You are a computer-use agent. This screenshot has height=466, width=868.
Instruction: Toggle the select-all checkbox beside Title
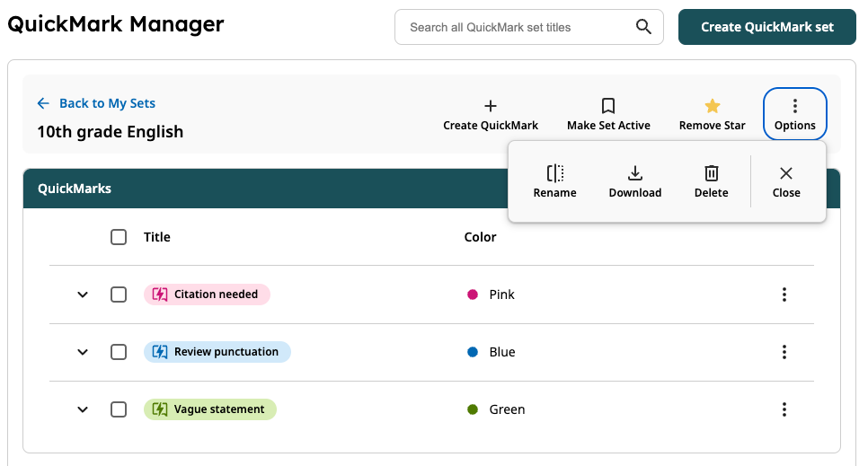(119, 237)
